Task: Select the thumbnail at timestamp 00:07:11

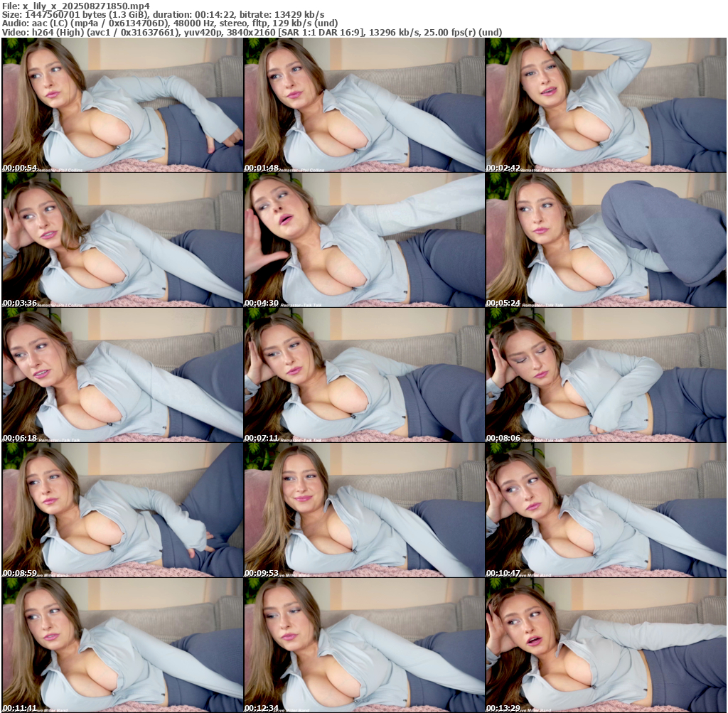Action: click(365, 375)
